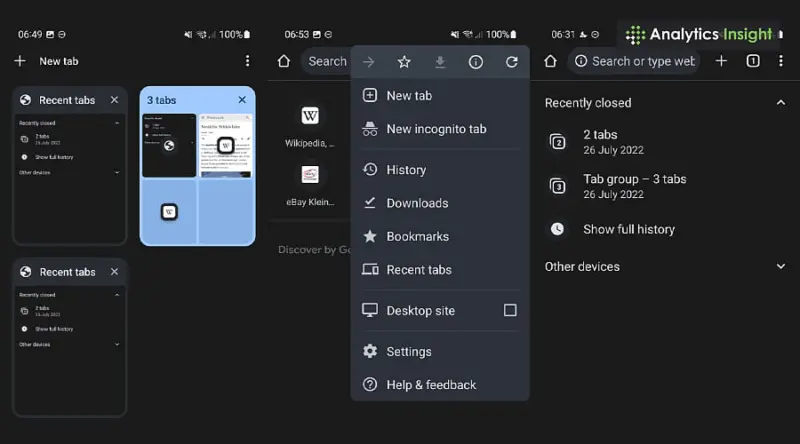The width and height of the screenshot is (800, 444).
Task: Select History from the menu
Action: tap(406, 170)
